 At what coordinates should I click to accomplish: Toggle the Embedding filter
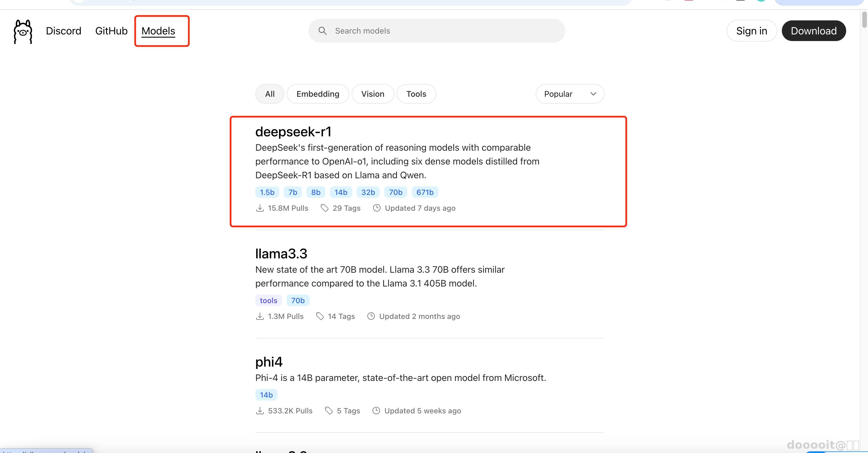317,94
